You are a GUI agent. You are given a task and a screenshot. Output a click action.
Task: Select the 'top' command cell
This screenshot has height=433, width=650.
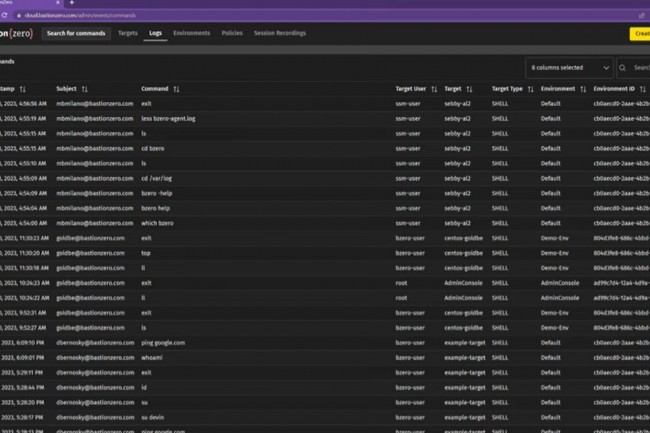[146, 253]
